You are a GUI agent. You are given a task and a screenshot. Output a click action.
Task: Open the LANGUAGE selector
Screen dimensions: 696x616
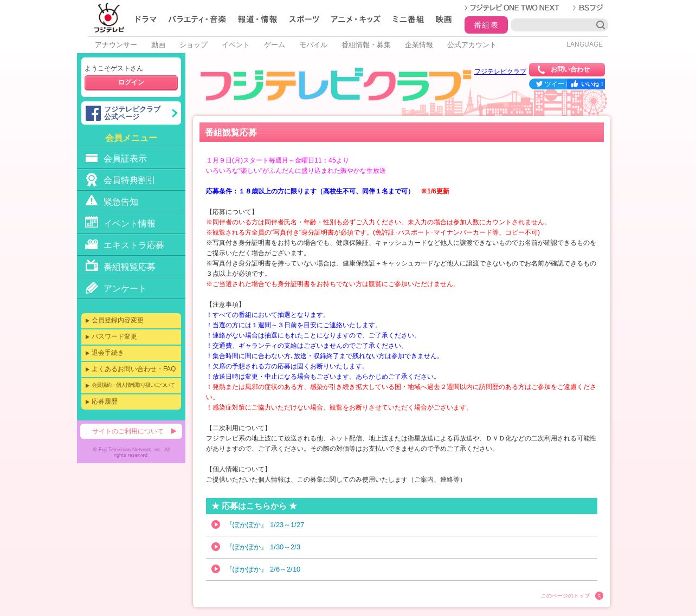584,44
